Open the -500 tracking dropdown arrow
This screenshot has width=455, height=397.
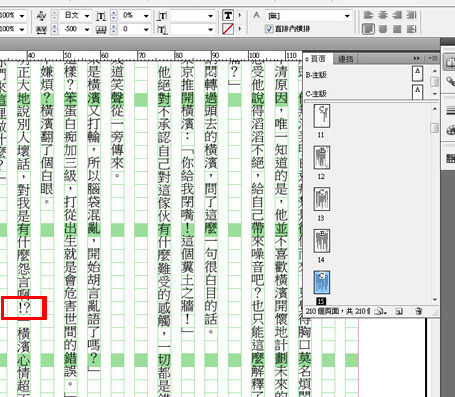click(x=87, y=30)
